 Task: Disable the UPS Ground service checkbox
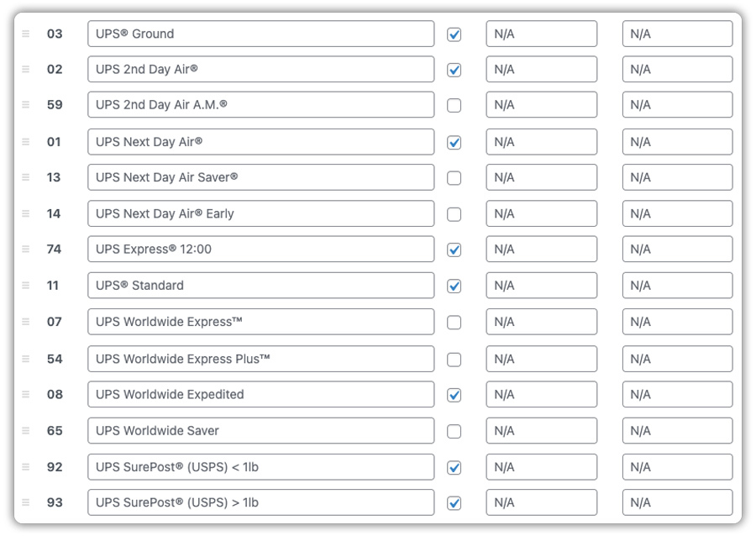(454, 34)
